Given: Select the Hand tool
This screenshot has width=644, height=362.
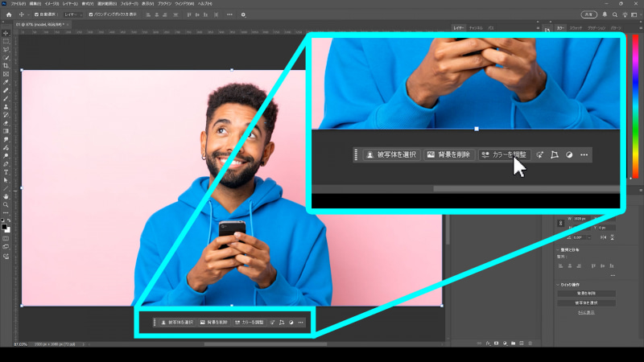Looking at the screenshot, I should point(6,196).
